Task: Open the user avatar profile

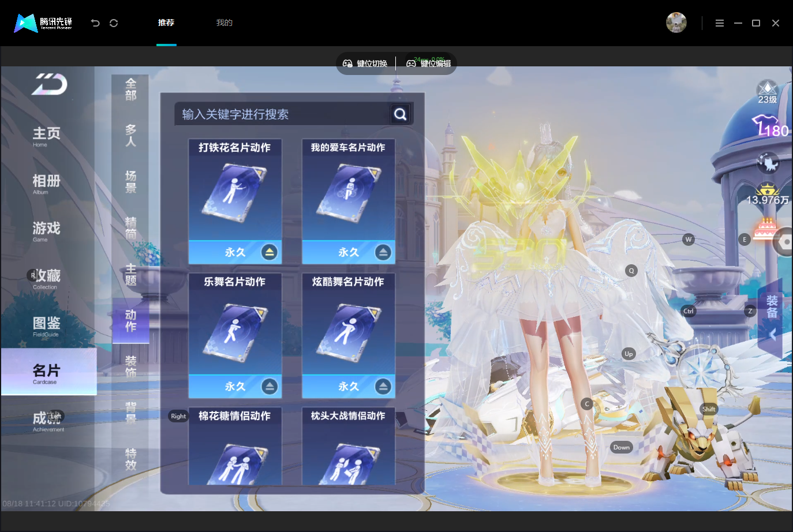Action: [x=676, y=23]
